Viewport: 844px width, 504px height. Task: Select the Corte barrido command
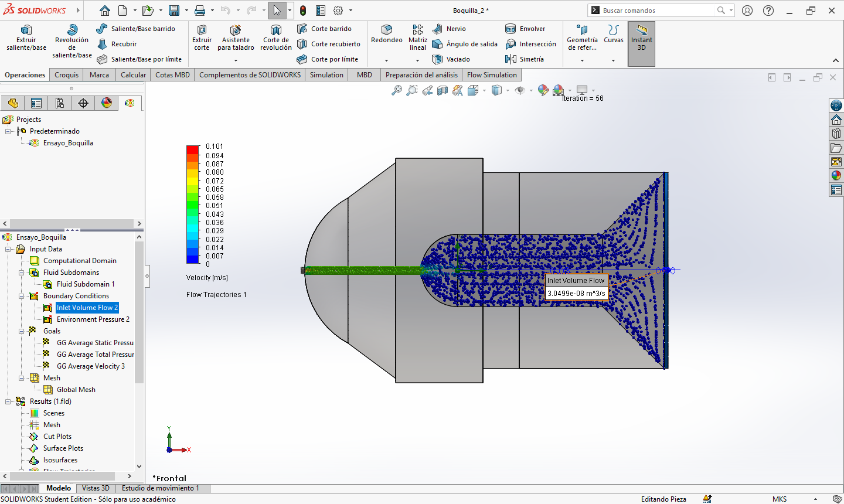click(325, 29)
